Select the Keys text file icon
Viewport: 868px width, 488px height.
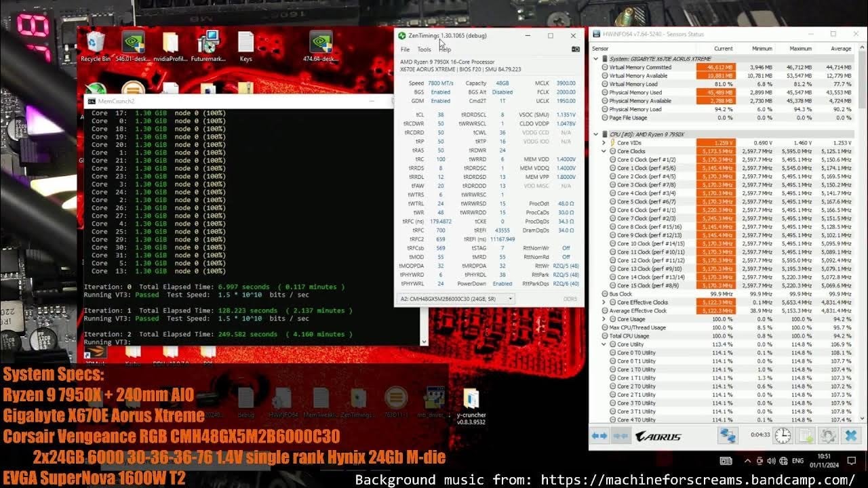[x=245, y=47]
